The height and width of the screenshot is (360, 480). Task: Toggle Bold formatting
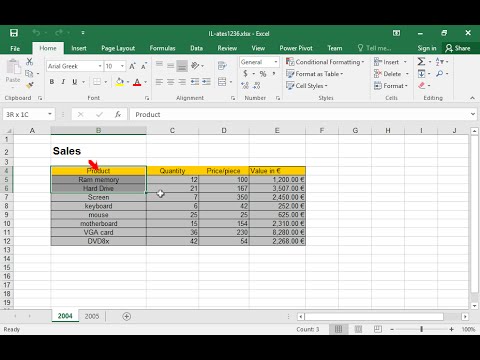(52, 82)
